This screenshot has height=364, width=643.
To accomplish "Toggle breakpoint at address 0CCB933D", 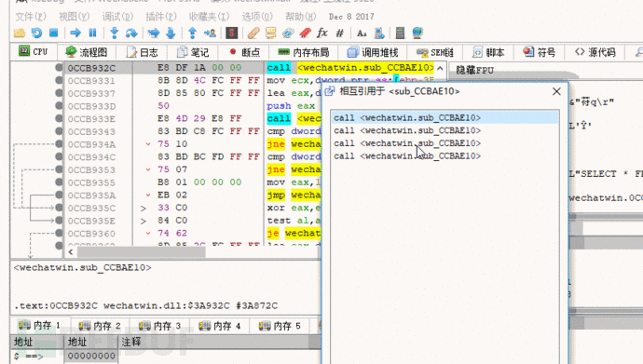I will [x=59, y=105].
